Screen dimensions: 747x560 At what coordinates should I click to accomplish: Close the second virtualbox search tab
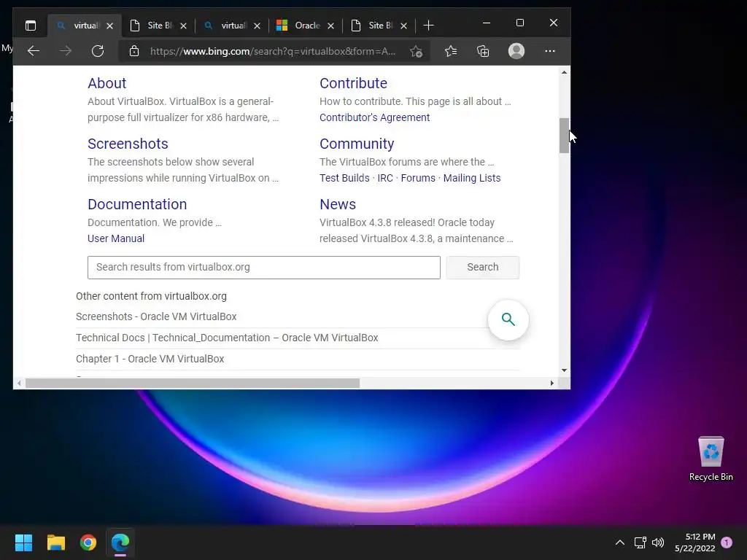point(257,26)
